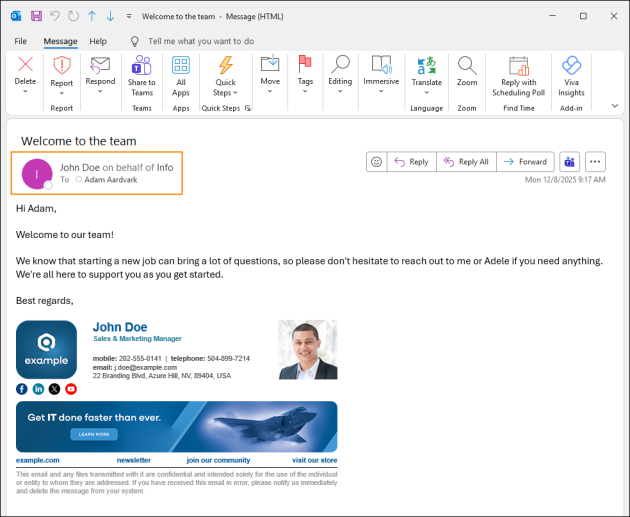630x517 pixels.
Task: Expand the Report dropdown arrow
Action: pos(62,93)
